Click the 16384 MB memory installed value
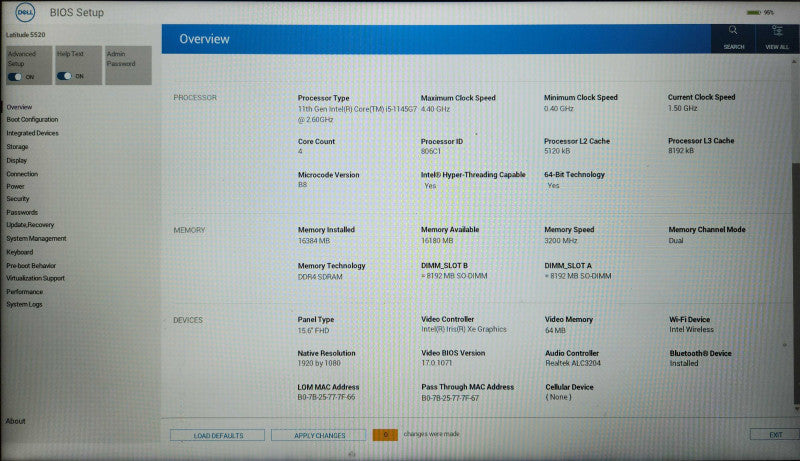 click(314, 241)
